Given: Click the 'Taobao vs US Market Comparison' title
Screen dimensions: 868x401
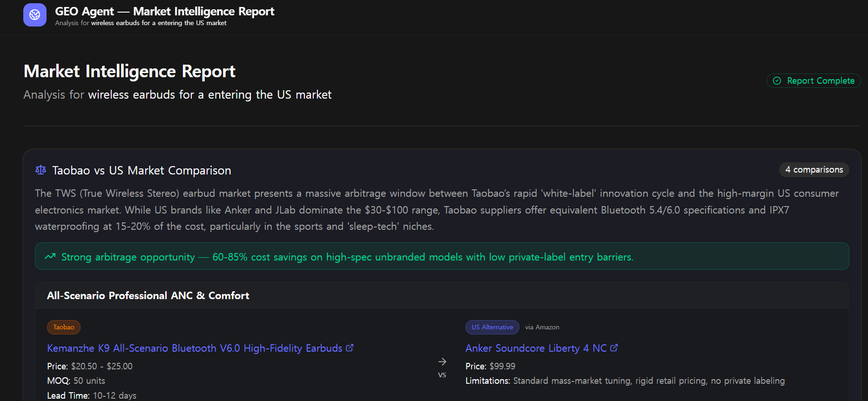Looking at the screenshot, I should [x=141, y=170].
